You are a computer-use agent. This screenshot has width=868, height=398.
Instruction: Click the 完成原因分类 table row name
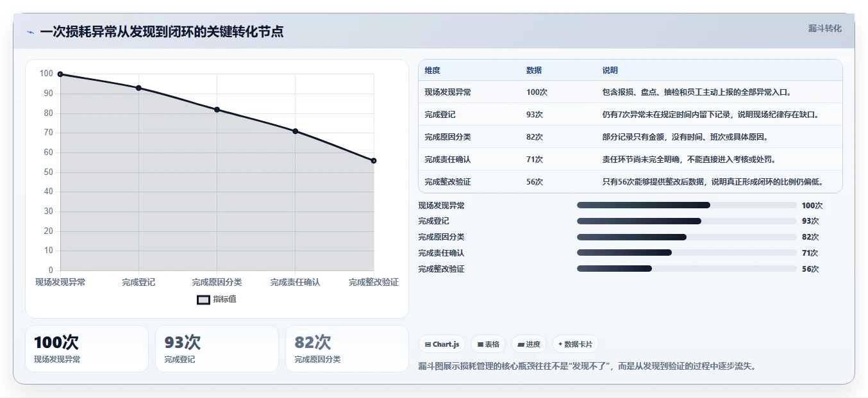(447, 137)
